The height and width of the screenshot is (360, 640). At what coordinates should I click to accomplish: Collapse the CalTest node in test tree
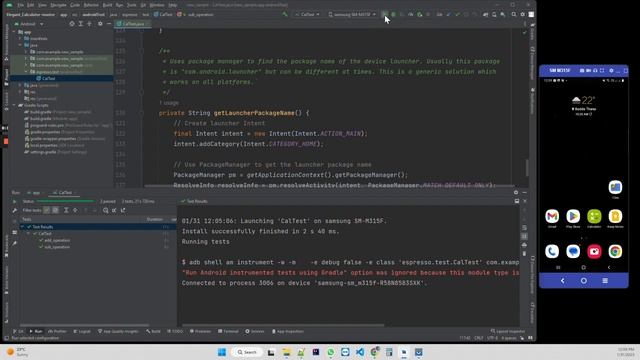point(29,233)
